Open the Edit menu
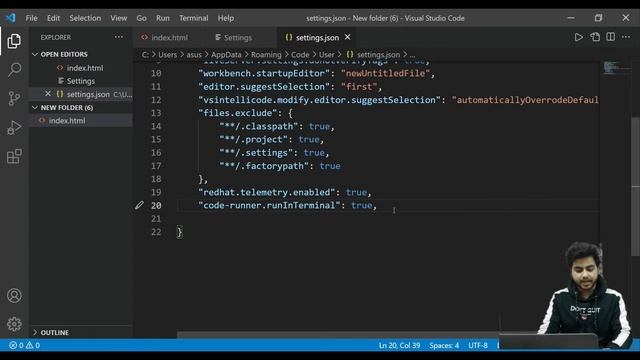640x360 pixels. 53,18
